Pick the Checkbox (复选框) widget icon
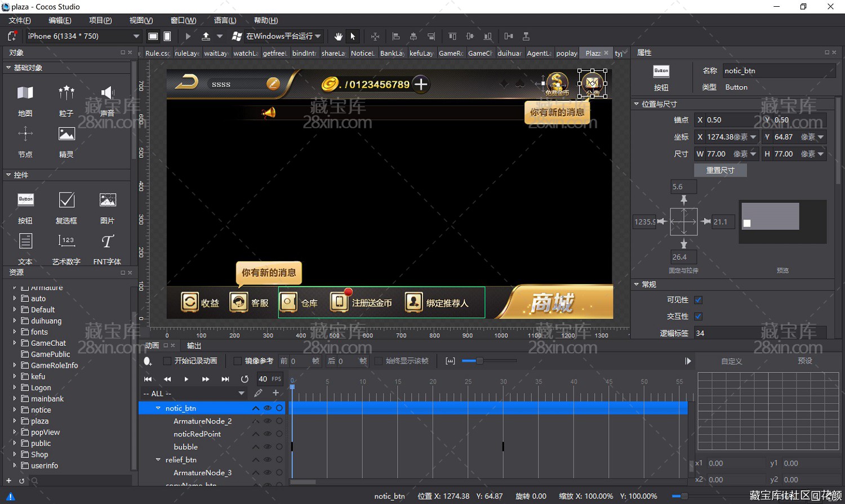Screen dimensions: 845x504 pos(66,200)
